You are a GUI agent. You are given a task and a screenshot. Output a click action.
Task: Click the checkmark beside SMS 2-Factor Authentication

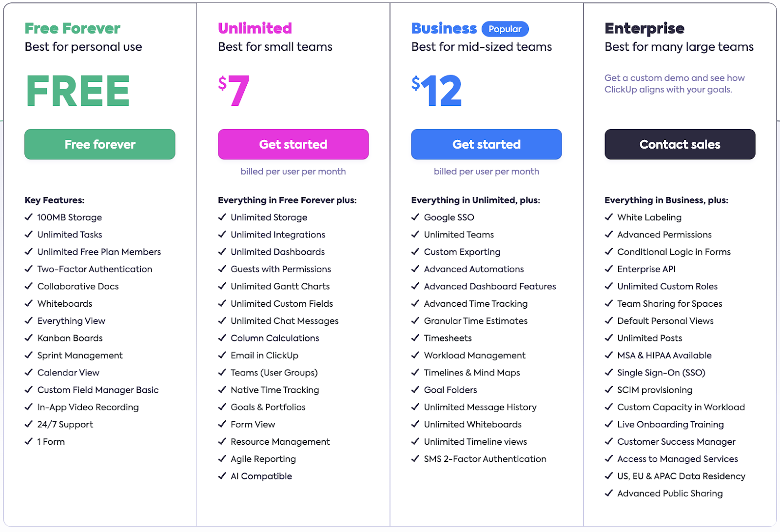pos(415,459)
